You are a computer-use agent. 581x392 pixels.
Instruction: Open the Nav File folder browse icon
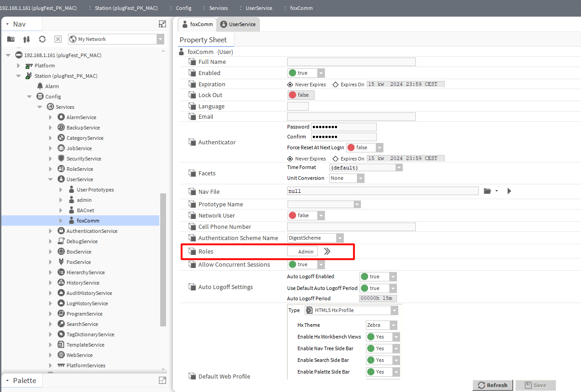click(x=487, y=191)
